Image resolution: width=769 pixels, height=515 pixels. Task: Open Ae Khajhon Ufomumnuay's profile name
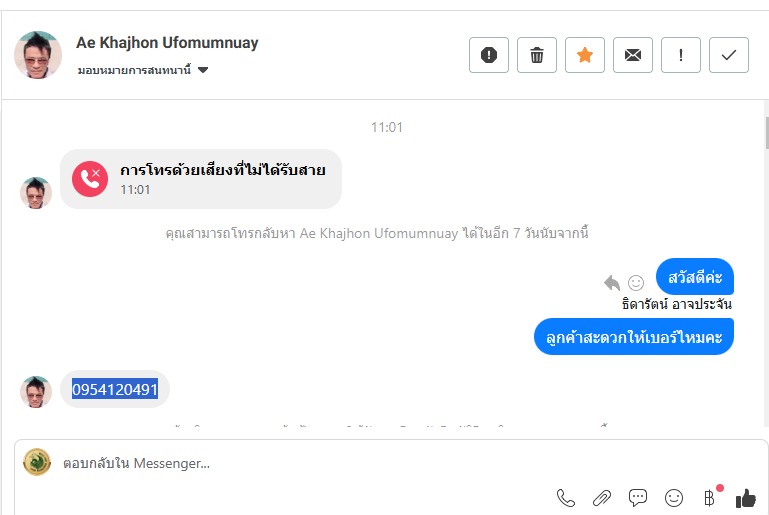[167, 43]
